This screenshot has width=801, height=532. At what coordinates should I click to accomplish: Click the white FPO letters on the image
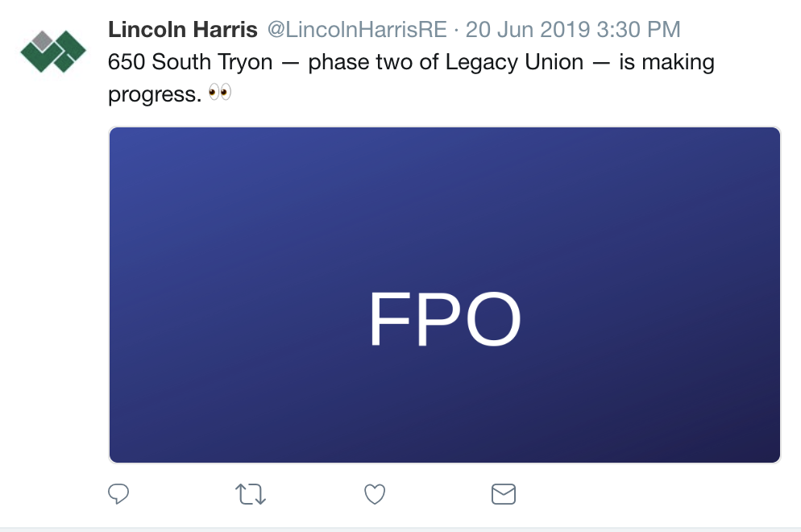pos(445,320)
